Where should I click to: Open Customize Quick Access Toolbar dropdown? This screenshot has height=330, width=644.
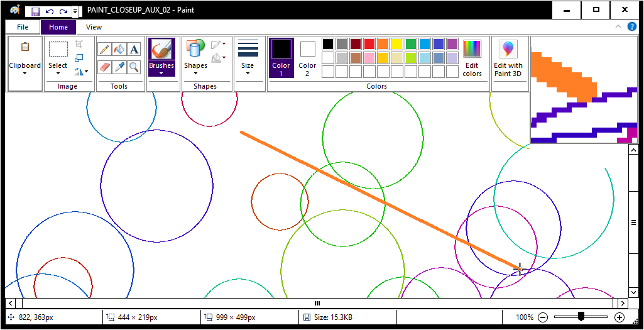point(75,11)
